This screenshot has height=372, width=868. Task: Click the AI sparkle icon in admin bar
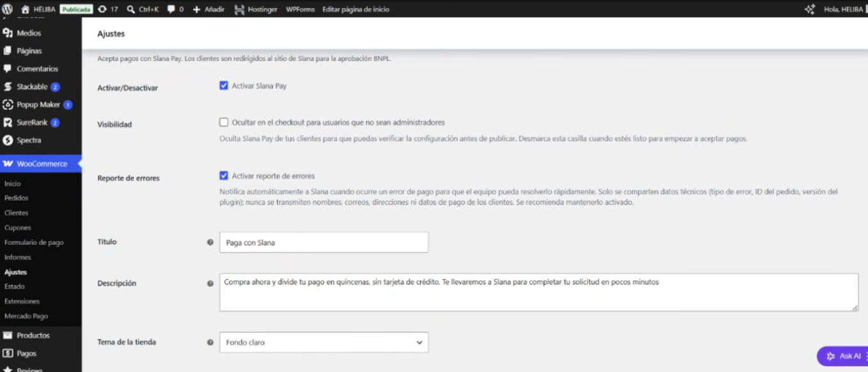tap(810, 9)
